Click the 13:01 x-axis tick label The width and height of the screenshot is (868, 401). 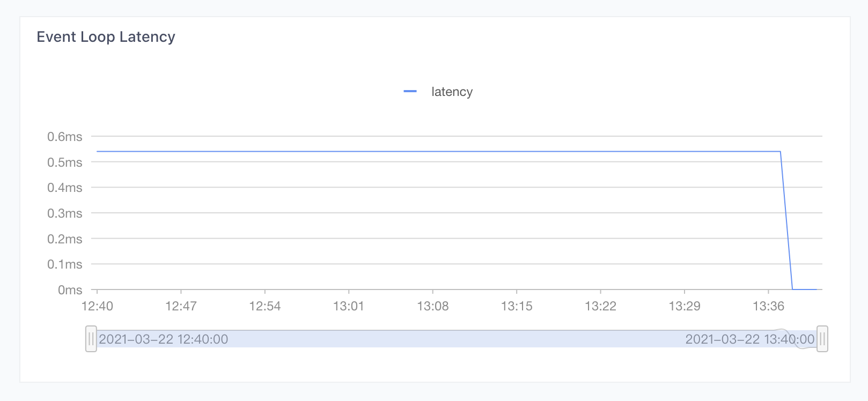[x=349, y=306]
